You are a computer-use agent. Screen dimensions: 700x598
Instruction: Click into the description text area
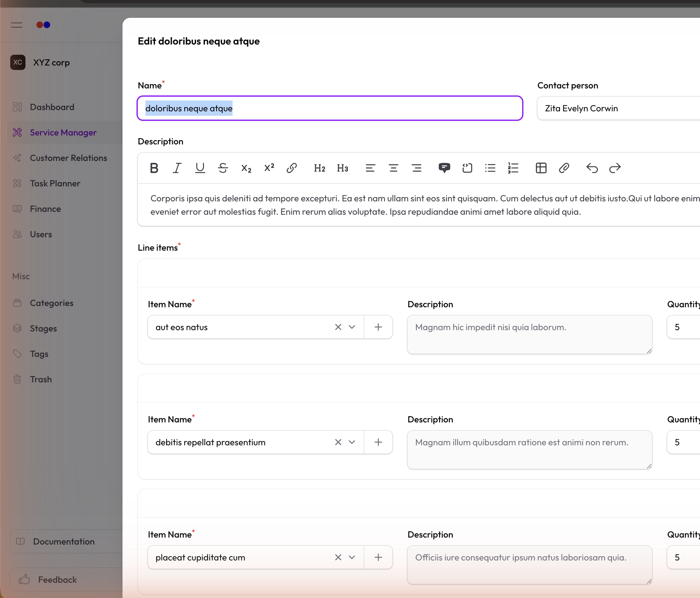pos(419,205)
